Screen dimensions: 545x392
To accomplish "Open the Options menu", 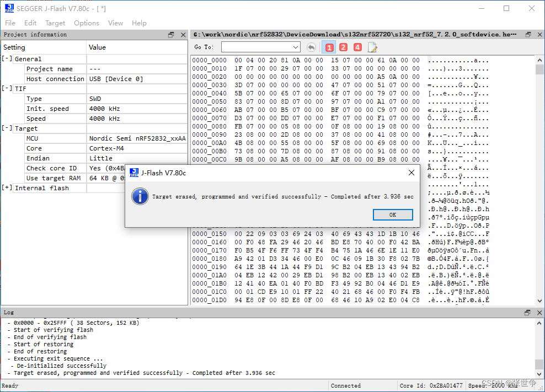I will point(86,23).
